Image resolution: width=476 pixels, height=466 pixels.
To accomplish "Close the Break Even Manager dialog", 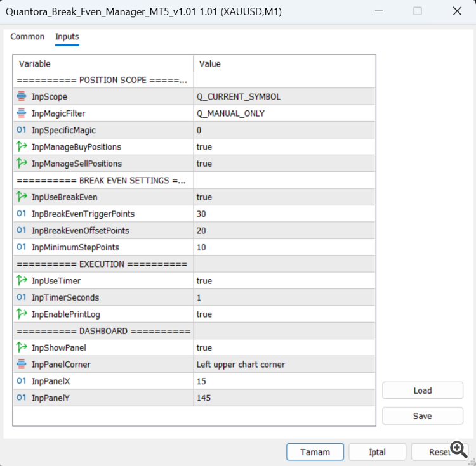I will 457,11.
